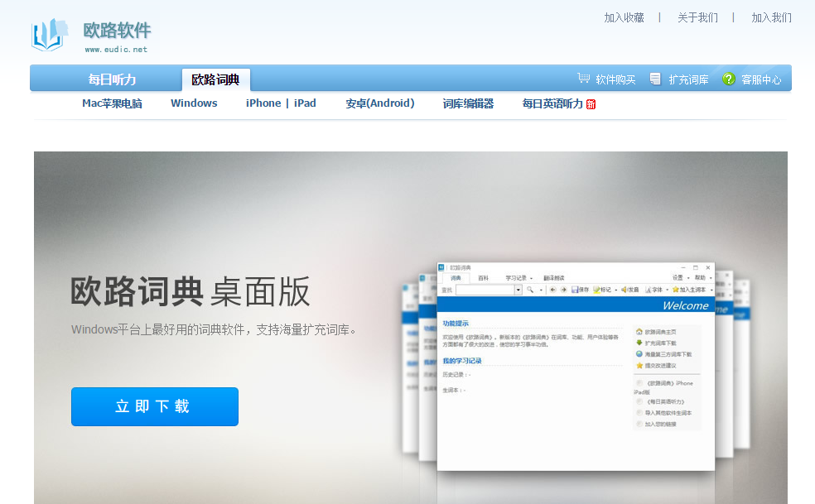Click the 保存 save icon in the dictionary toolbar
The width and height of the screenshot is (815, 504).
tap(574, 290)
